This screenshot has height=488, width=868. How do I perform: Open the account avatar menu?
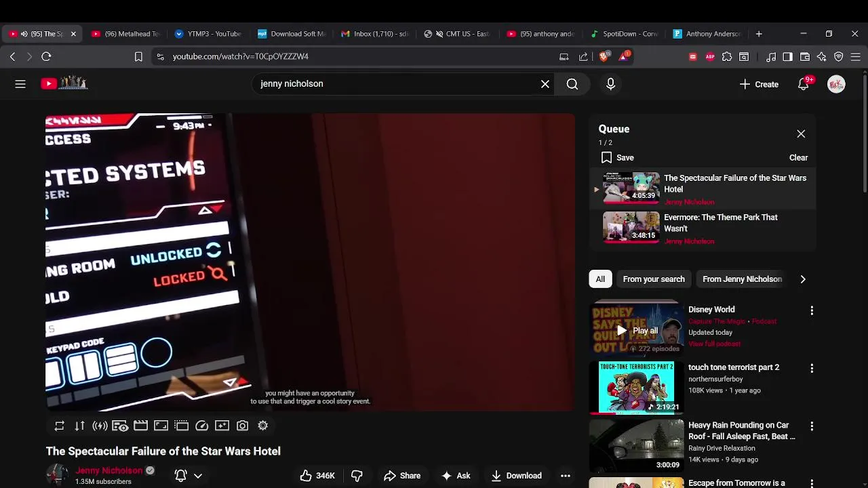tap(836, 84)
